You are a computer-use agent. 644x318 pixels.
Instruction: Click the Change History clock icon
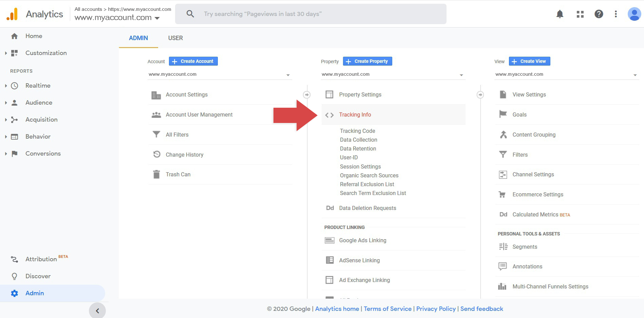tap(156, 154)
